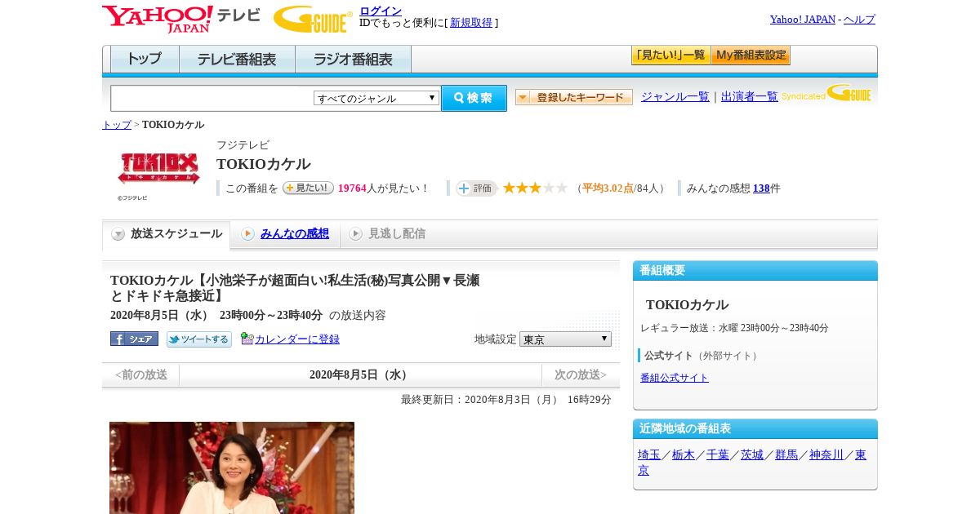980x514 pixels.
Task: Click the ツイートする Twitter button
Action: pos(199,339)
